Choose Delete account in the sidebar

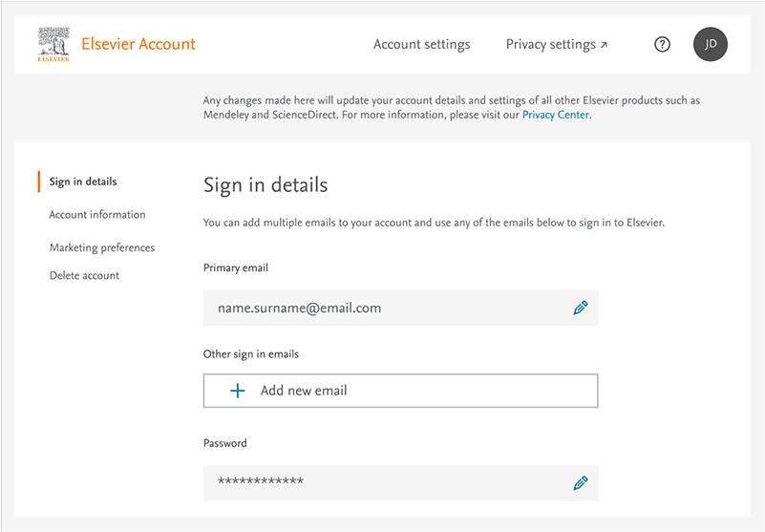(x=84, y=275)
